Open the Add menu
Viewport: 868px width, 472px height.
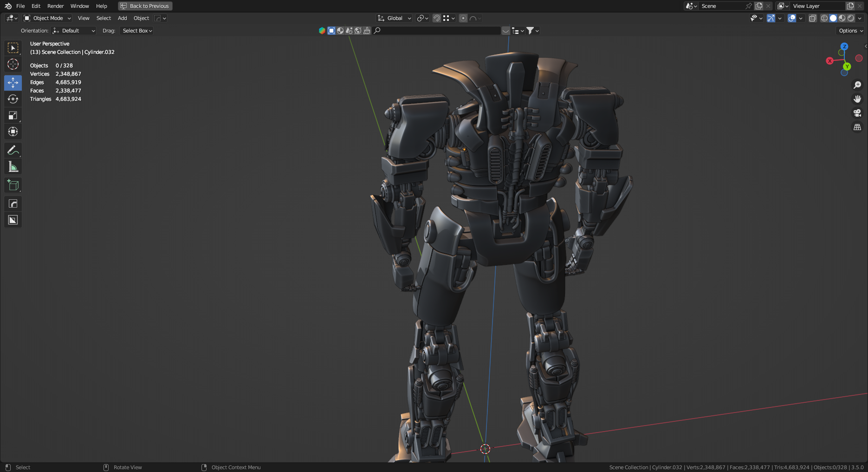tap(122, 18)
